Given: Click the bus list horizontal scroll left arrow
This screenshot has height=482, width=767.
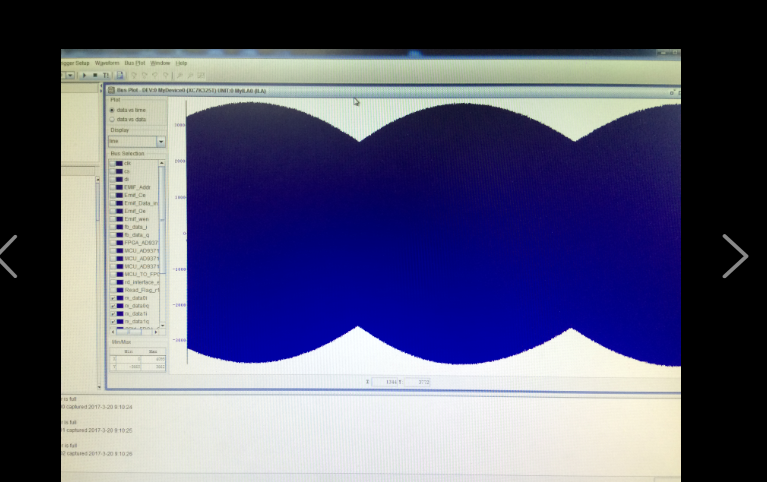Looking at the screenshot, I should point(113,332).
